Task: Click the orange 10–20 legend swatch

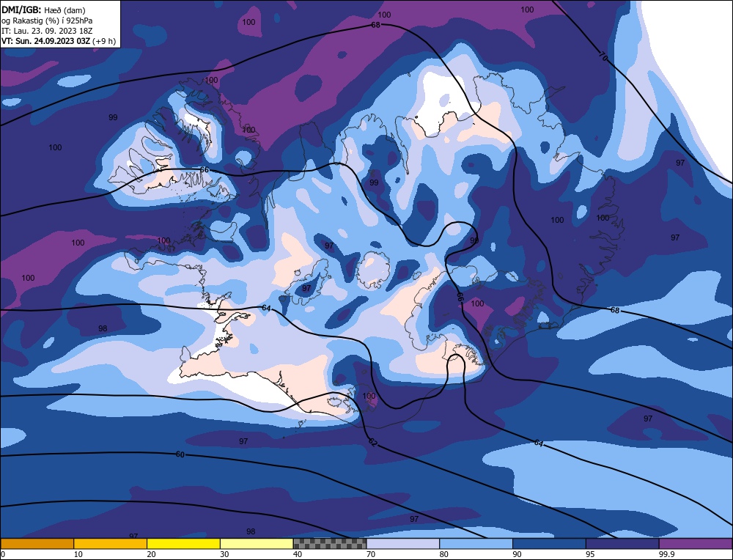Action: click(111, 543)
